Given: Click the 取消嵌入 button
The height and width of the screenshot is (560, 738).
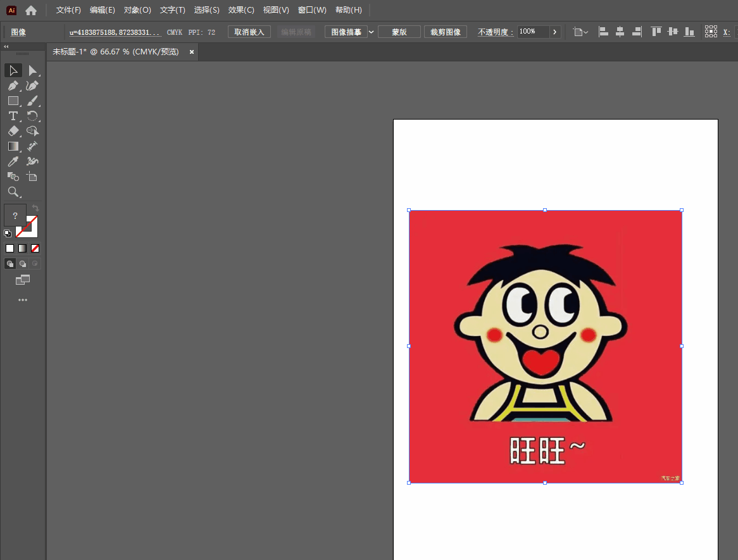Looking at the screenshot, I should click(x=249, y=32).
